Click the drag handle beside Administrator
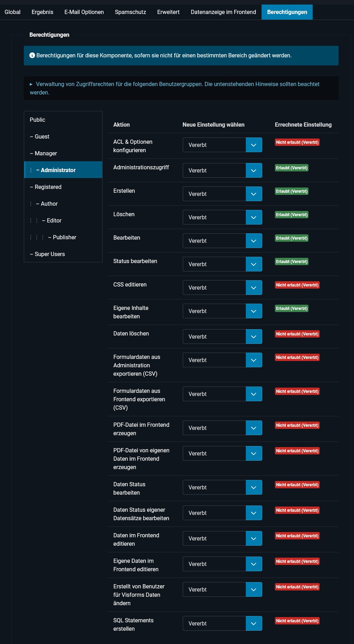Screen dimensions: 354x644 pos(30,170)
